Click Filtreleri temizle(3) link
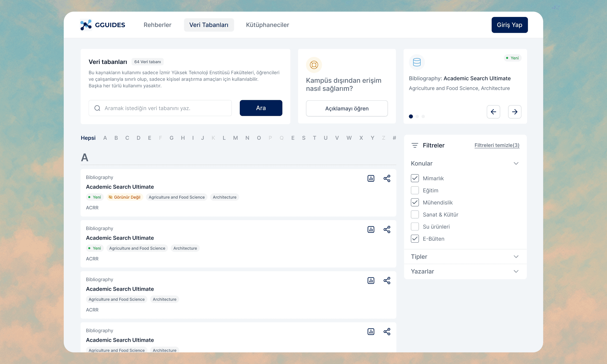This screenshot has height=364, width=607. coord(497,145)
